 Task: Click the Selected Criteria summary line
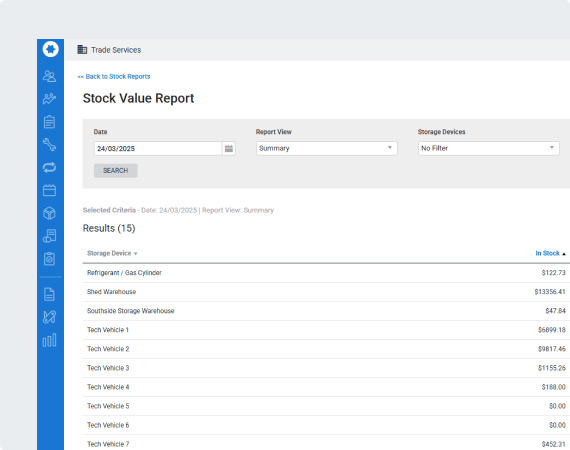178,210
